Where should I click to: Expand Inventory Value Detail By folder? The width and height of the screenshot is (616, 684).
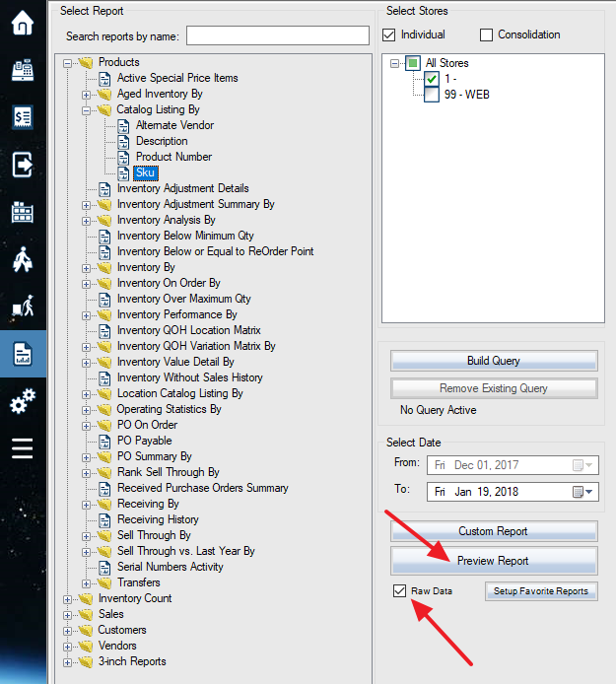coord(86,363)
